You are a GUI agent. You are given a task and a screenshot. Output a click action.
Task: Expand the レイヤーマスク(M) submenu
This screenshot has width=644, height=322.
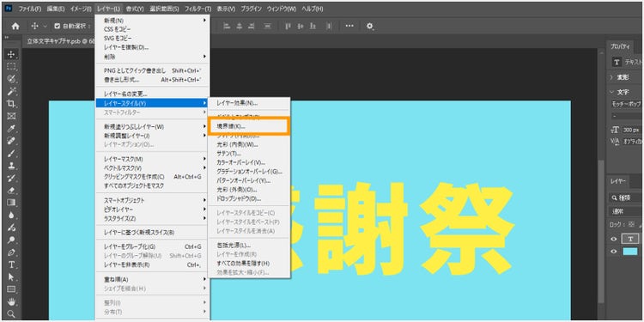tap(153, 159)
